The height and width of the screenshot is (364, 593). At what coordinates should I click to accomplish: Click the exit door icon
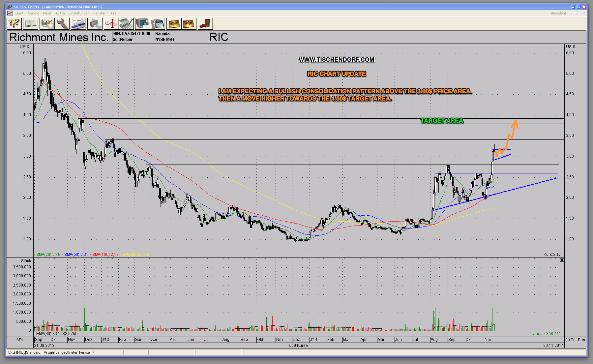[x=205, y=24]
